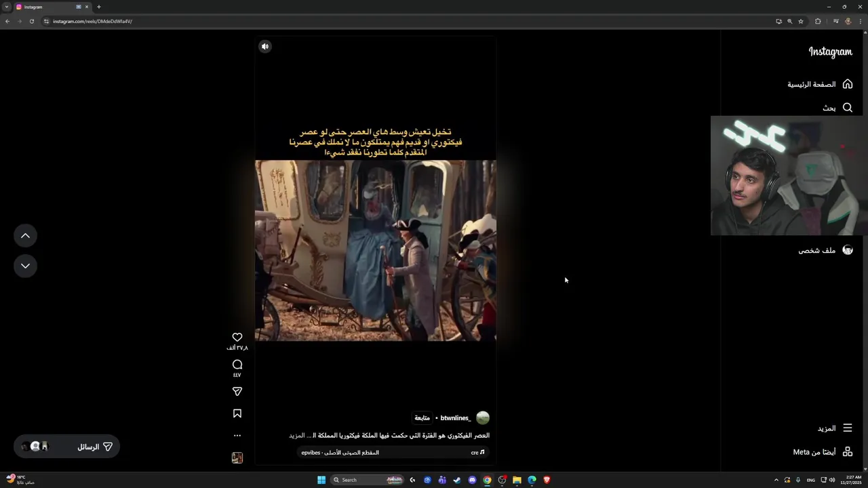Open Microsoft Teams on the taskbar
The width and height of the screenshot is (868, 488).
coord(442,480)
